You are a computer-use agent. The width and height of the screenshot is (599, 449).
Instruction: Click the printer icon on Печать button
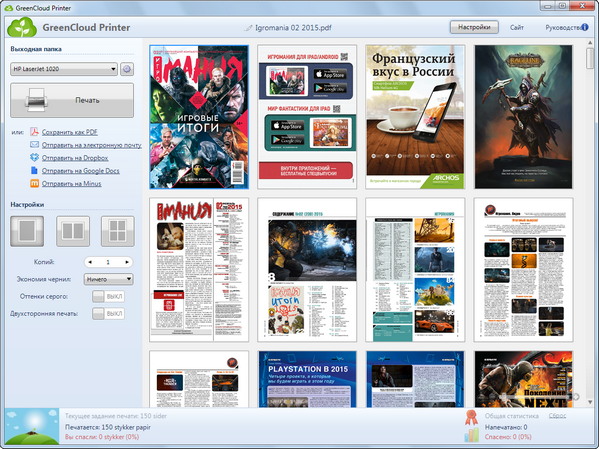[x=37, y=100]
